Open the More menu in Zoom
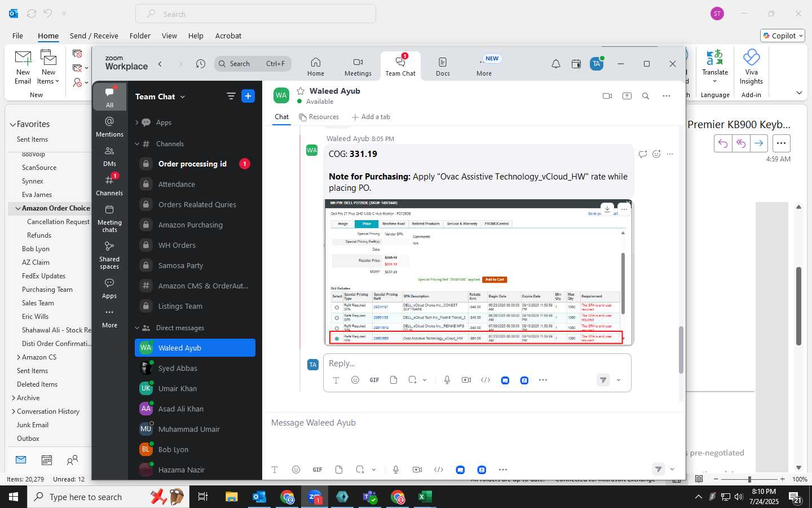Screen dimensions: 812x508 484,67
